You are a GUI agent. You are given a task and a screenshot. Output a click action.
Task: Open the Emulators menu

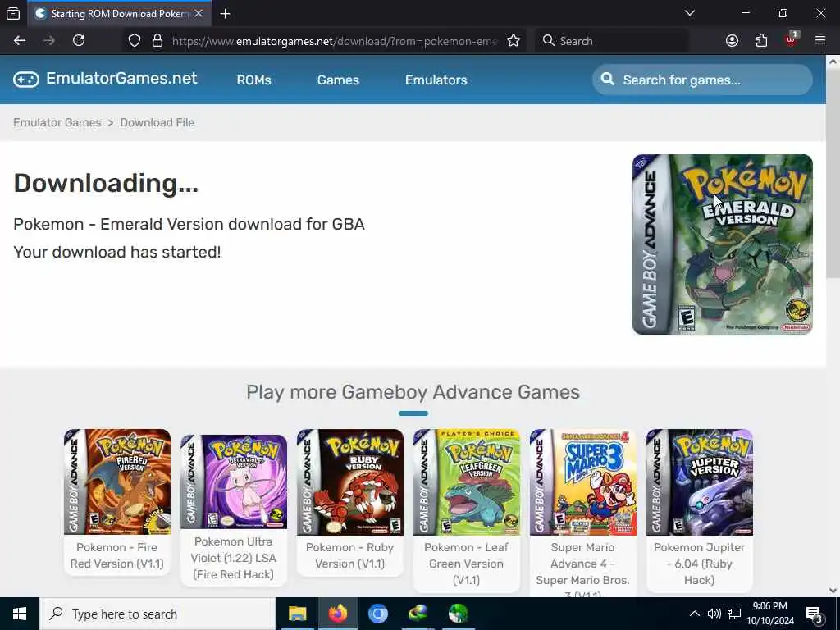[x=436, y=80]
